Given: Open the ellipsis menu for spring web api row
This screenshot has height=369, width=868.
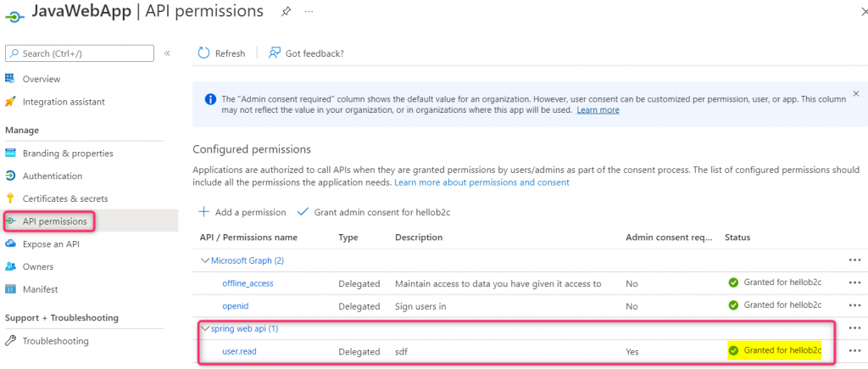Looking at the screenshot, I should (854, 328).
